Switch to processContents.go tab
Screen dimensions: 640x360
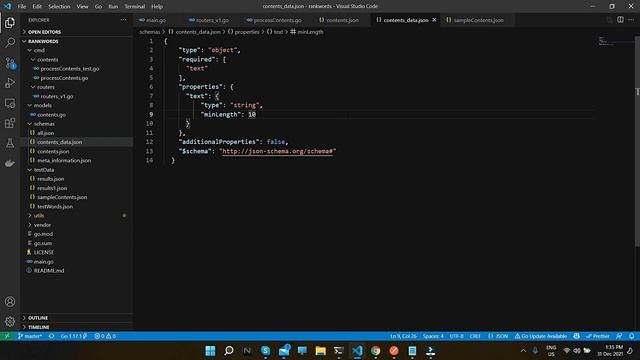pos(277,20)
